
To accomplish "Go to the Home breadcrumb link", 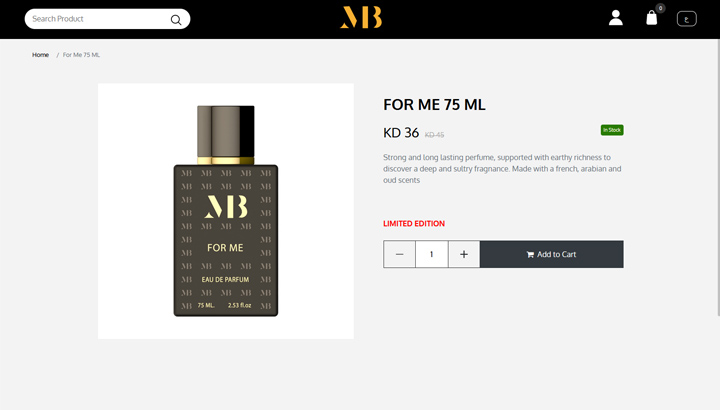I will [x=40, y=55].
